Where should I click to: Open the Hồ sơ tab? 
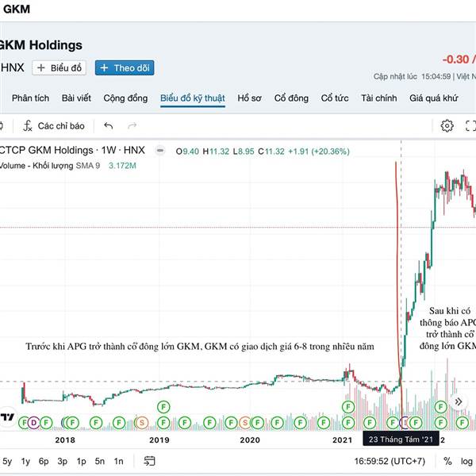[249, 98]
